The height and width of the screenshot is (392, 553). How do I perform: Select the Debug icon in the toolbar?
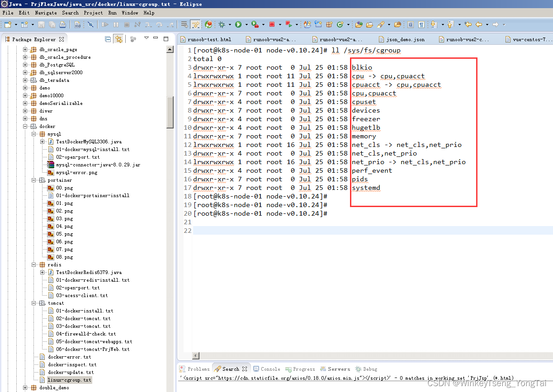pyautogui.click(x=221, y=24)
